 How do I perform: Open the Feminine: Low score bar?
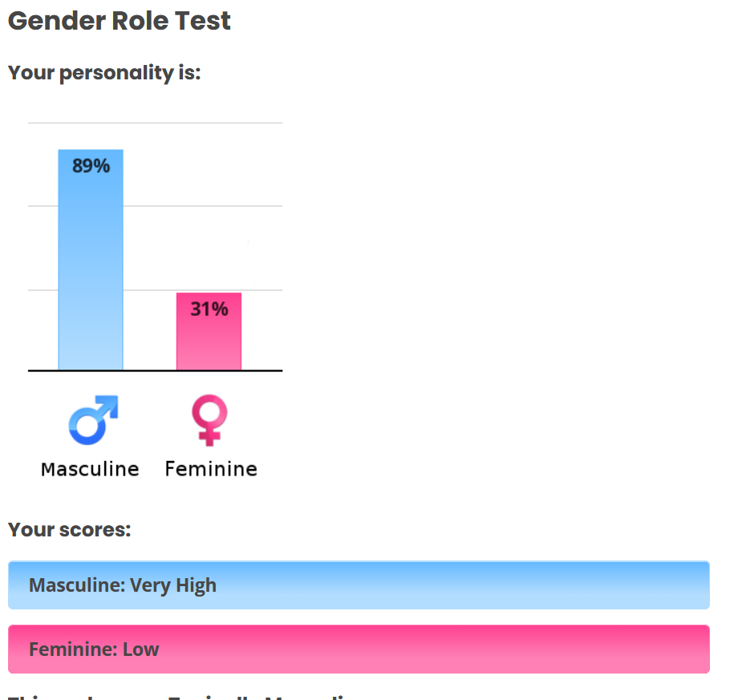359,649
